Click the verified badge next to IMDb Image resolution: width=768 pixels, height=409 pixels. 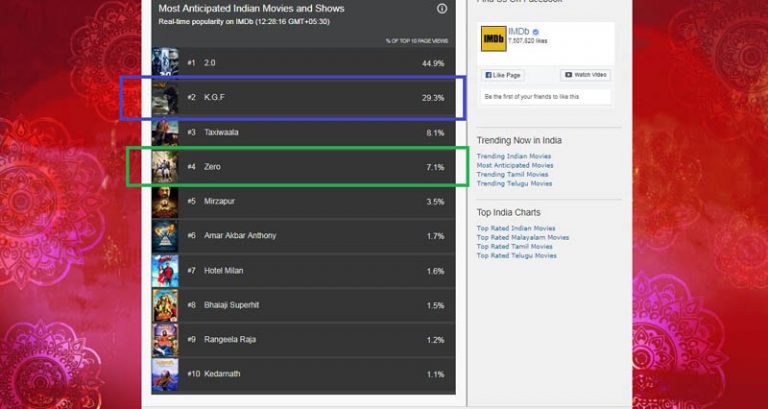point(536,32)
